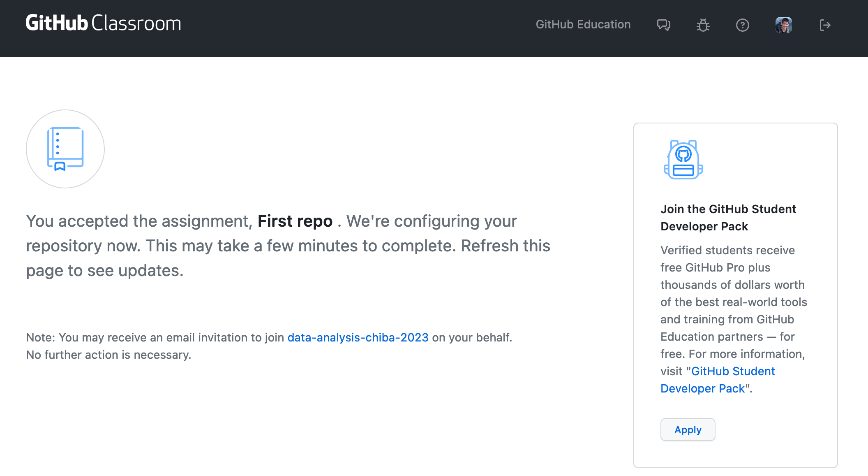Sign out using the exit arrow icon

pyautogui.click(x=824, y=26)
